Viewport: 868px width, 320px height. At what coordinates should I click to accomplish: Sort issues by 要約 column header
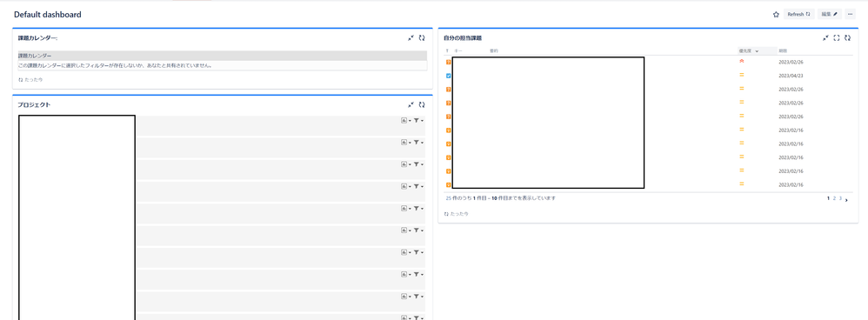(x=494, y=51)
